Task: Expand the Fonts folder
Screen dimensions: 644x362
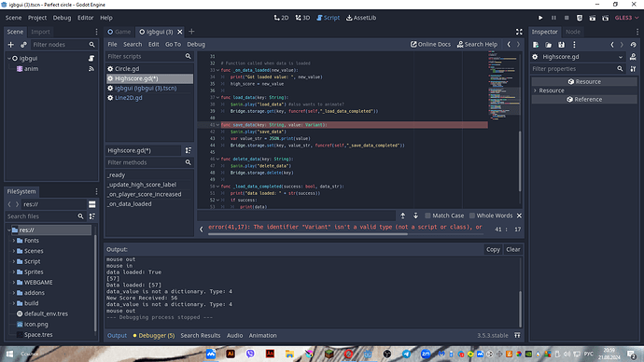Action: point(14,241)
